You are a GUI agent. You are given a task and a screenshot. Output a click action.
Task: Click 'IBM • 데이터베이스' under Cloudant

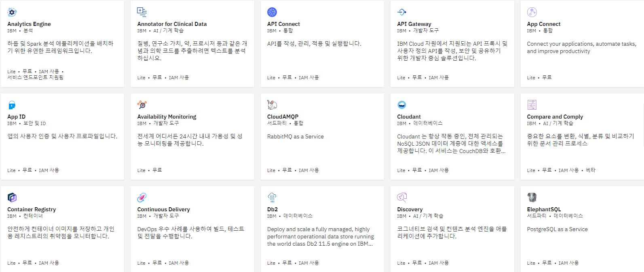(420, 123)
